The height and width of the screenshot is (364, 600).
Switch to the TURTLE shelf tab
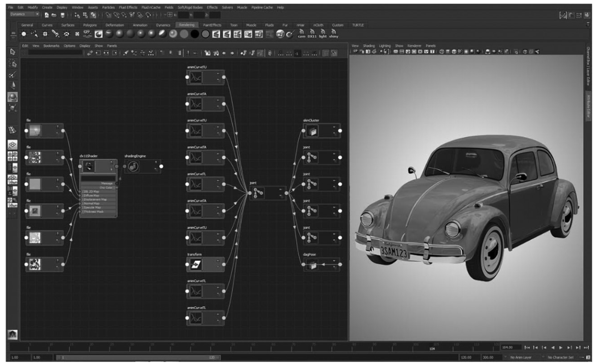pos(358,25)
